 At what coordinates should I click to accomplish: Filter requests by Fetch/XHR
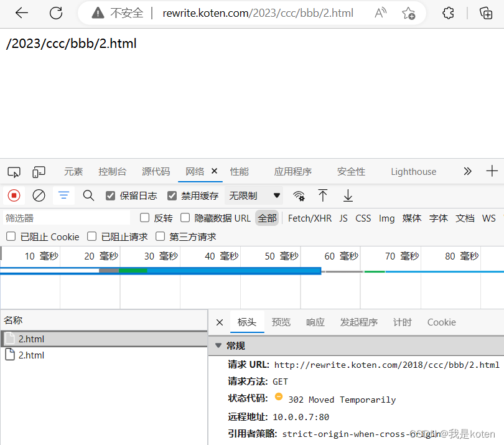click(x=309, y=218)
